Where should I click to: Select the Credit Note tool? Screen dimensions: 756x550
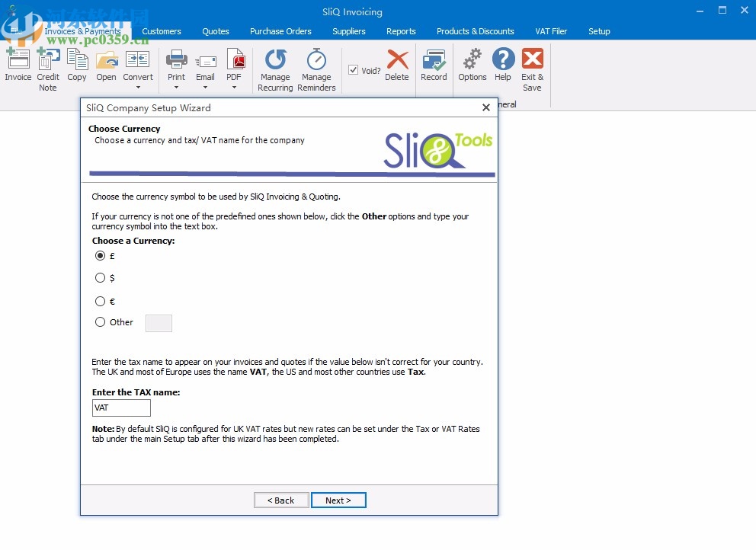pyautogui.click(x=47, y=67)
